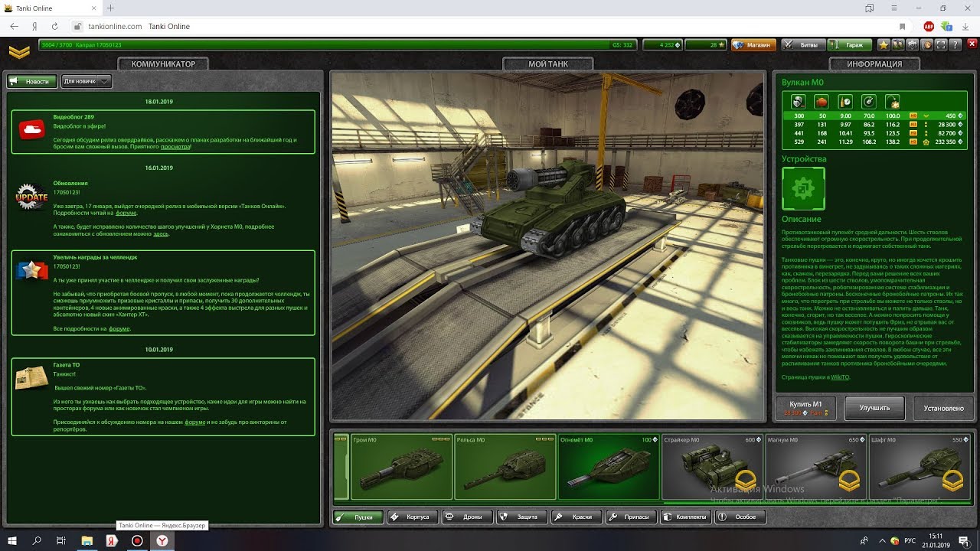Open quests via the gold star icon

(884, 45)
